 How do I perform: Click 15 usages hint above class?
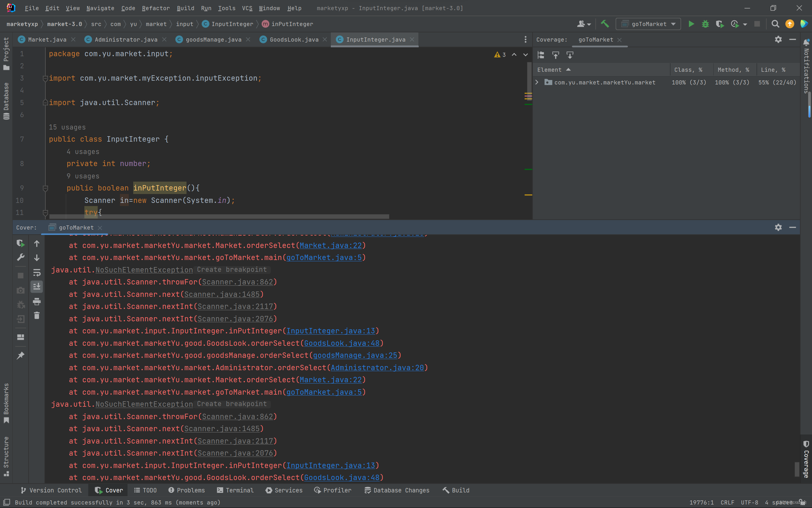(67, 127)
